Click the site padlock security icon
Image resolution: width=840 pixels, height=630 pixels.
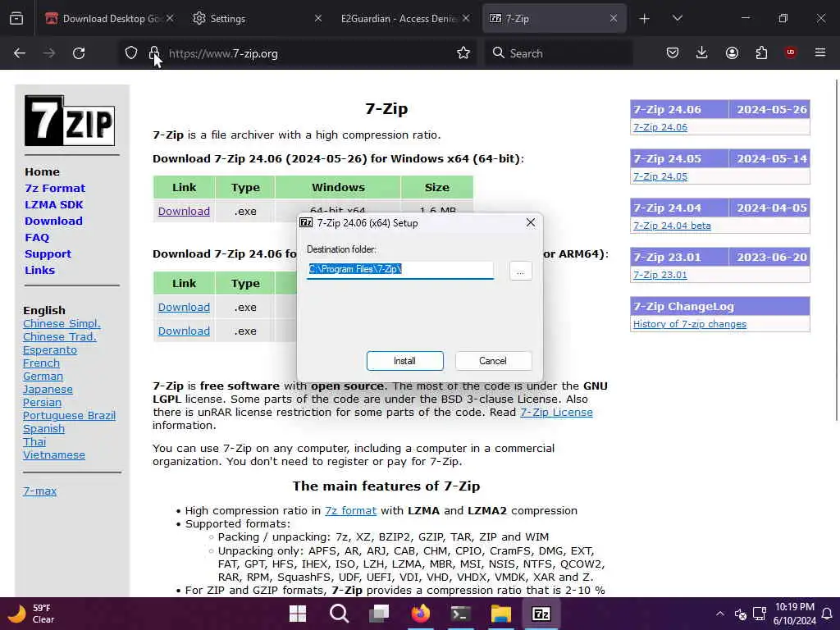click(x=154, y=53)
